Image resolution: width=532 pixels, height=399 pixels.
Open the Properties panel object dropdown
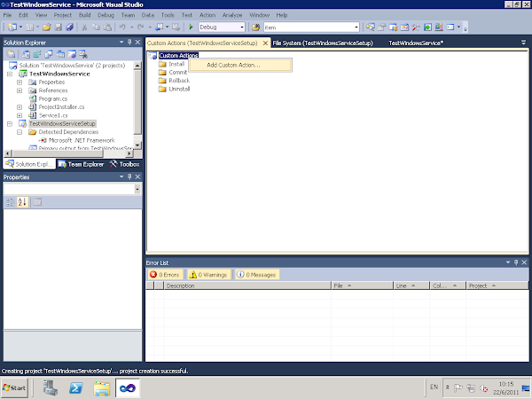[137, 189]
